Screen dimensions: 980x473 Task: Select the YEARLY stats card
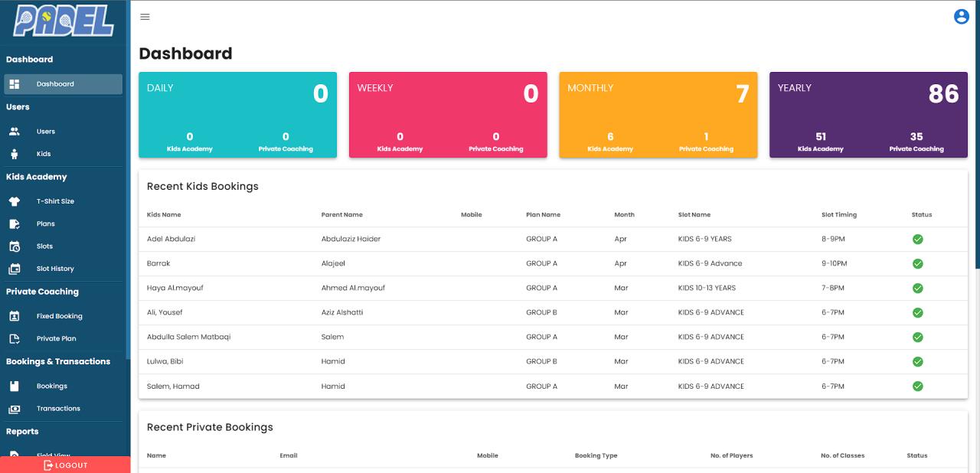pyautogui.click(x=868, y=115)
